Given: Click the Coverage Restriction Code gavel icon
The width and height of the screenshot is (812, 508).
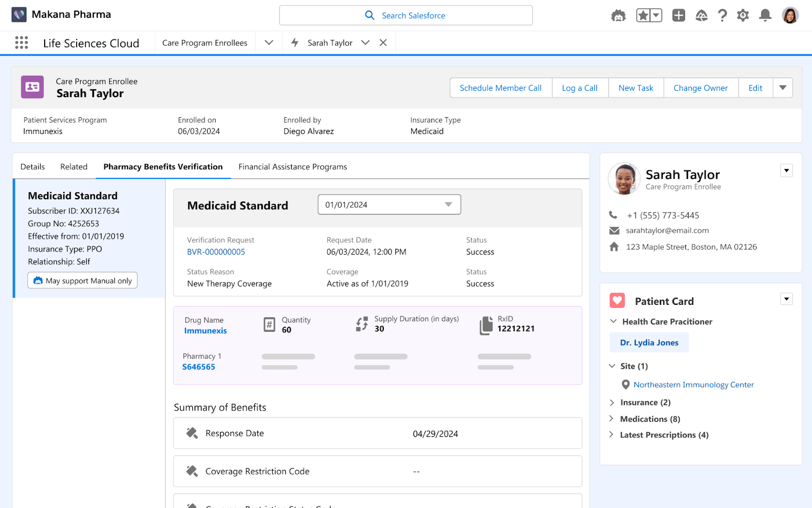Looking at the screenshot, I should pos(192,471).
